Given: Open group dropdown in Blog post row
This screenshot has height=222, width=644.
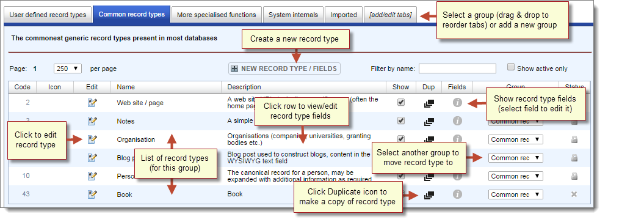Looking at the screenshot, I should coord(515,158).
